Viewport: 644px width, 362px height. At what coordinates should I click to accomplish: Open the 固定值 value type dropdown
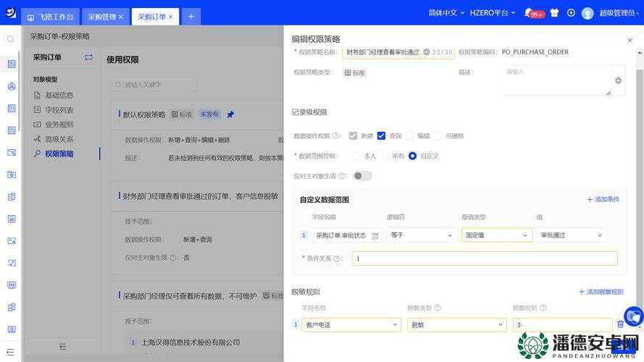(x=496, y=235)
